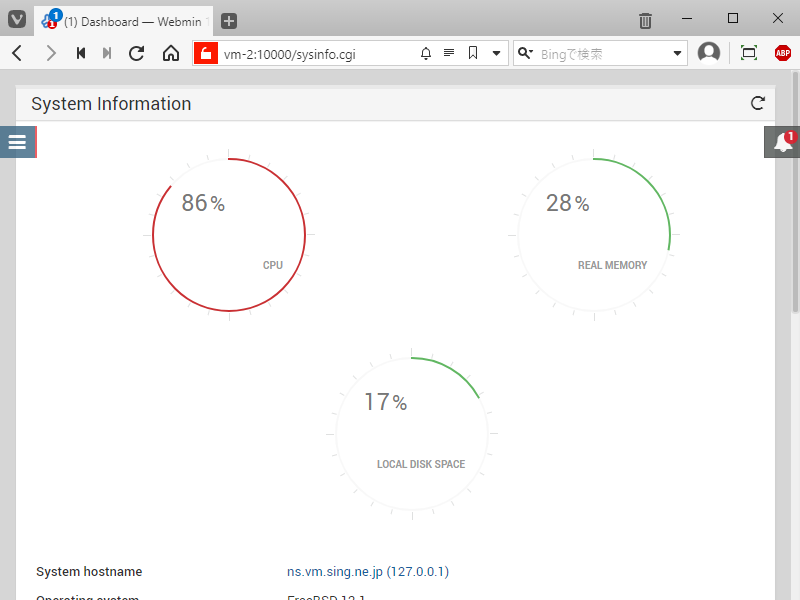The height and width of the screenshot is (600, 800).
Task: Refresh the System Information panel
Action: click(x=758, y=103)
